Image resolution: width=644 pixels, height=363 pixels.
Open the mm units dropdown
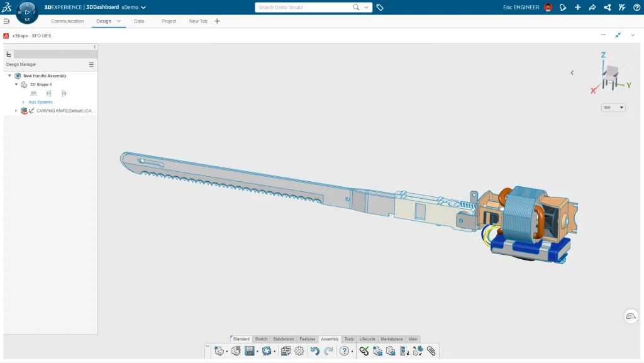(613, 108)
